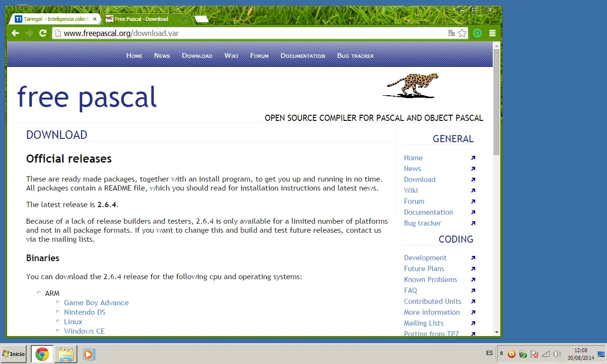Open the Chrome menu button
This screenshot has height=364, width=607.
pyautogui.click(x=492, y=33)
